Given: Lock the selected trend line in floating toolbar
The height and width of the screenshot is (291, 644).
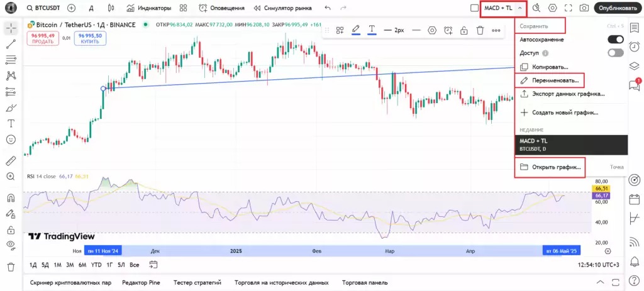Looking at the screenshot, I should [464, 30].
